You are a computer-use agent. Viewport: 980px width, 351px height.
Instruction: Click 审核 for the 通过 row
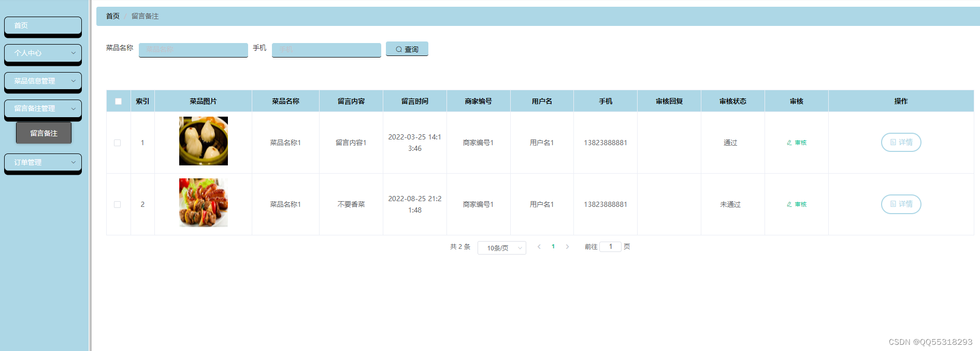pos(797,143)
